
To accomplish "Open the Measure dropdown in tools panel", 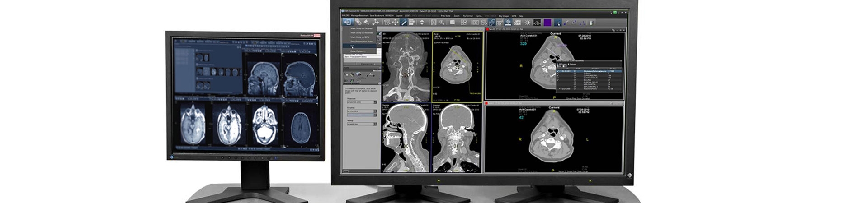I will (x=375, y=102).
